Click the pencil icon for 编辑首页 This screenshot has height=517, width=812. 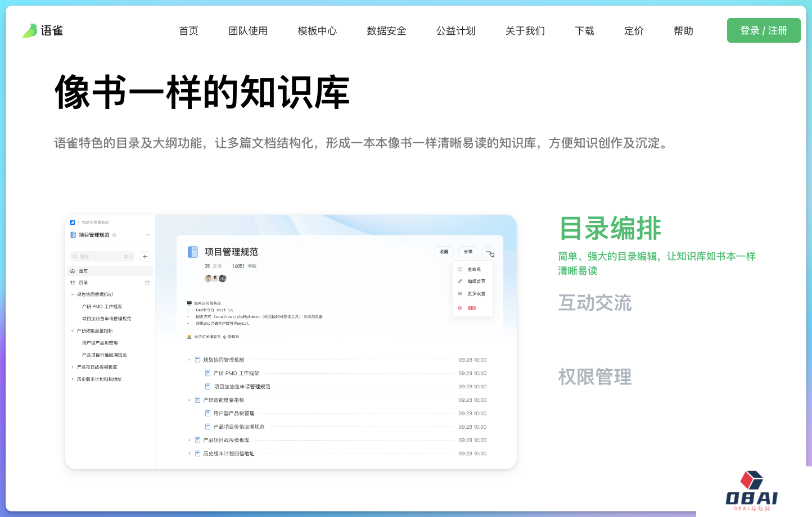coord(460,281)
